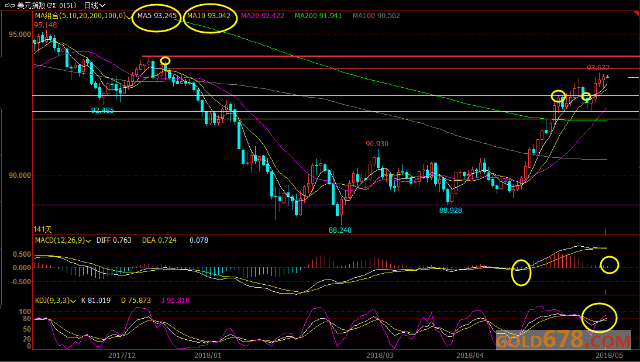This screenshot has height=362, width=640.
Task: Click the 50 KDJ axis label
Action: point(27,329)
